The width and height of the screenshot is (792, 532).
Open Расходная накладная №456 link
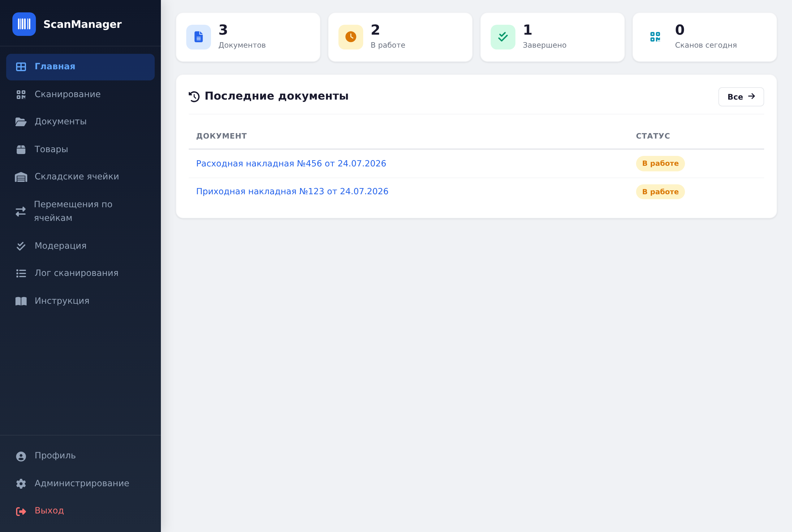click(291, 164)
